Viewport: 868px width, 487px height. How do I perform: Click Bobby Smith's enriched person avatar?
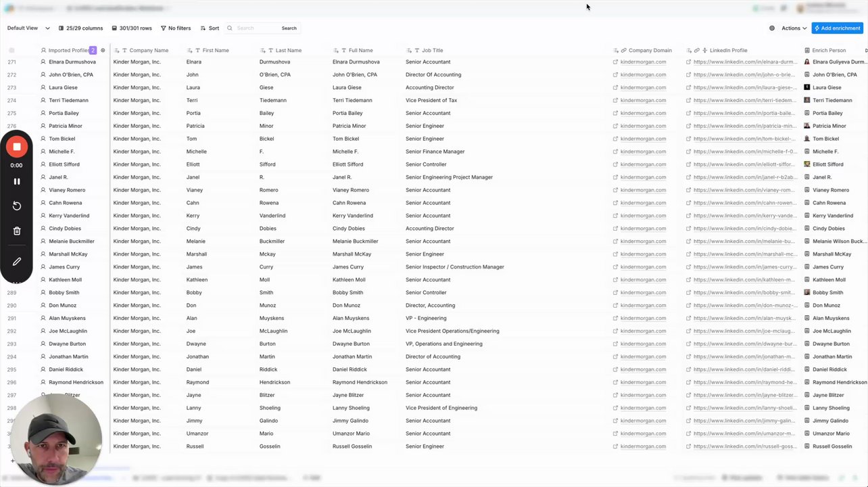[x=807, y=292]
